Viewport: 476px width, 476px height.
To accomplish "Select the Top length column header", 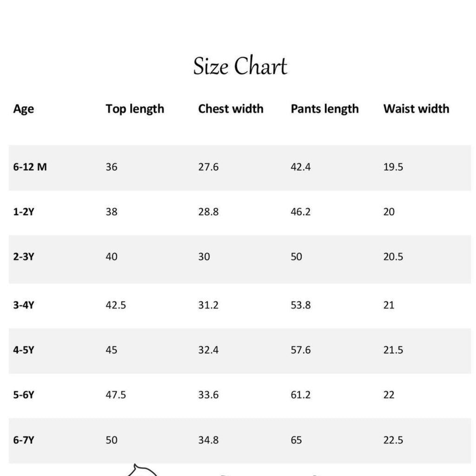I will pos(135,109).
